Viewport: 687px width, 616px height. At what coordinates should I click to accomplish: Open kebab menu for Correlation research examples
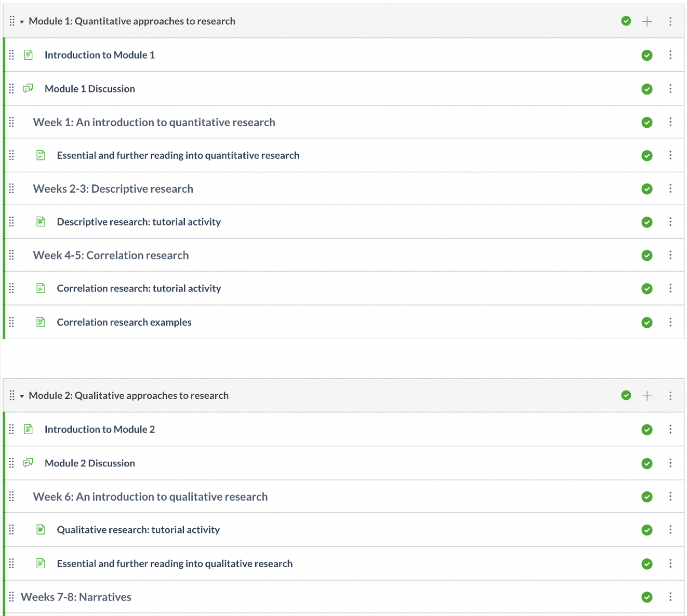pyautogui.click(x=670, y=322)
